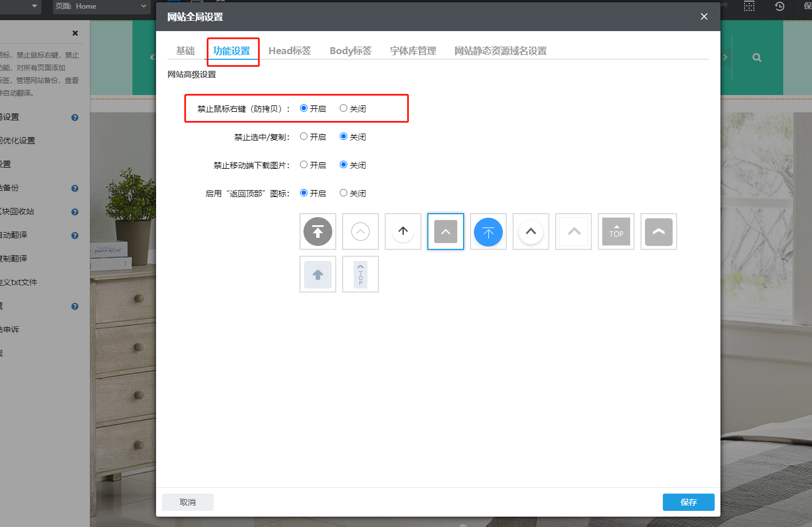Image resolution: width=812 pixels, height=527 pixels.
Task: Close the 网站全局设置 dialog
Action: [x=704, y=17]
